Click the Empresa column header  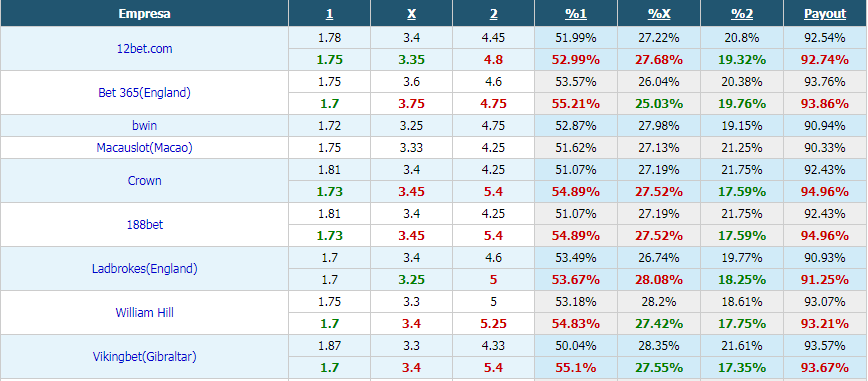pyautogui.click(x=144, y=14)
